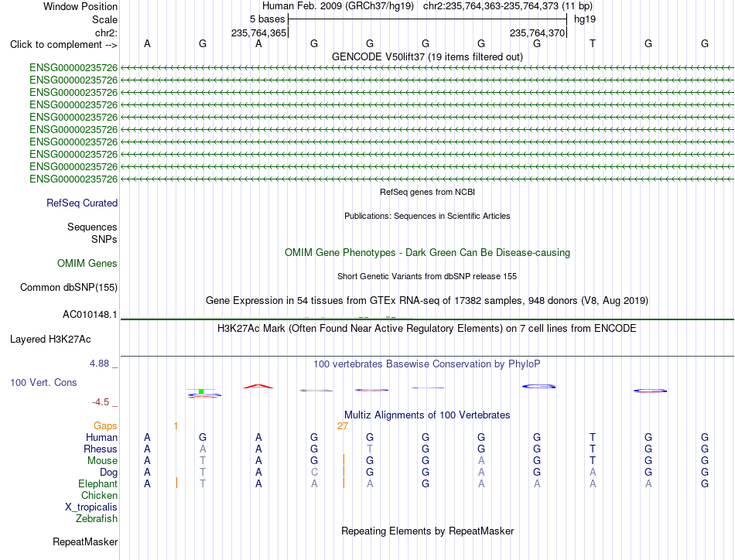The image size is (735, 560).
Task: Select the Mouse alignment row label
Action: [102, 461]
